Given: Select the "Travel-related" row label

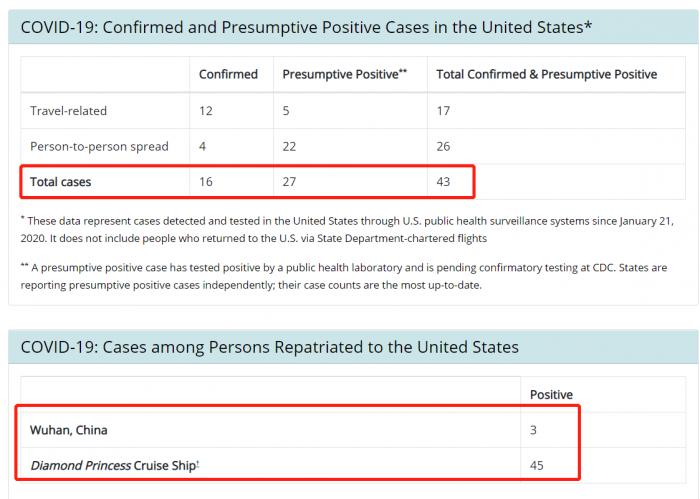Looking at the screenshot, I should tap(68, 110).
